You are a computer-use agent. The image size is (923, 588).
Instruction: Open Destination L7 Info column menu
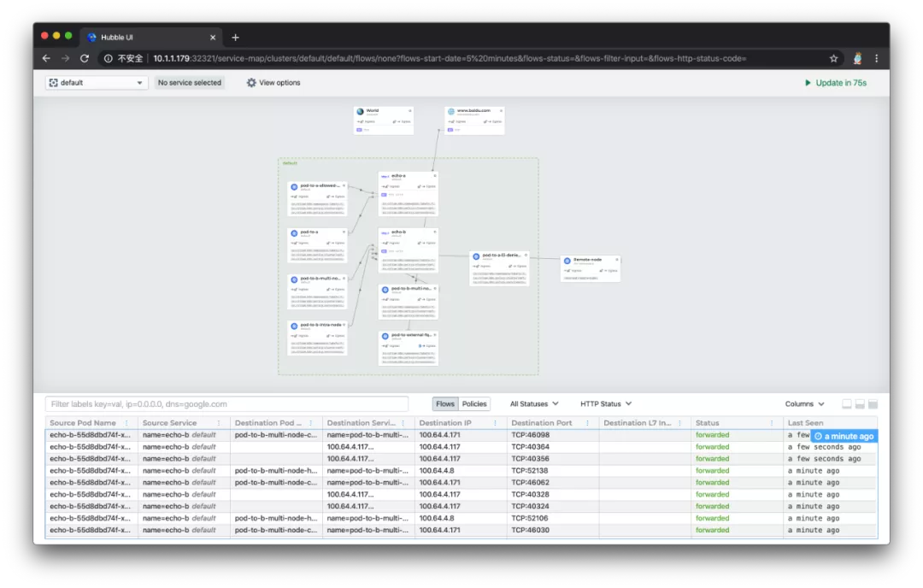click(x=680, y=422)
